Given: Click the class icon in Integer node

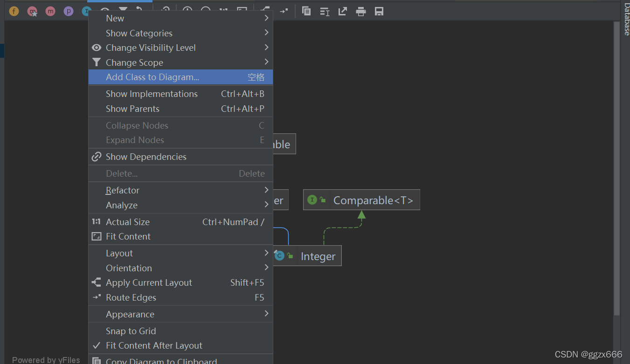Looking at the screenshot, I should [x=279, y=255].
